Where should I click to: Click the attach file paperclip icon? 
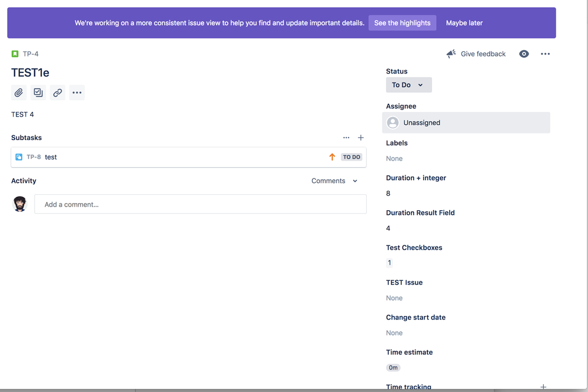tap(19, 92)
